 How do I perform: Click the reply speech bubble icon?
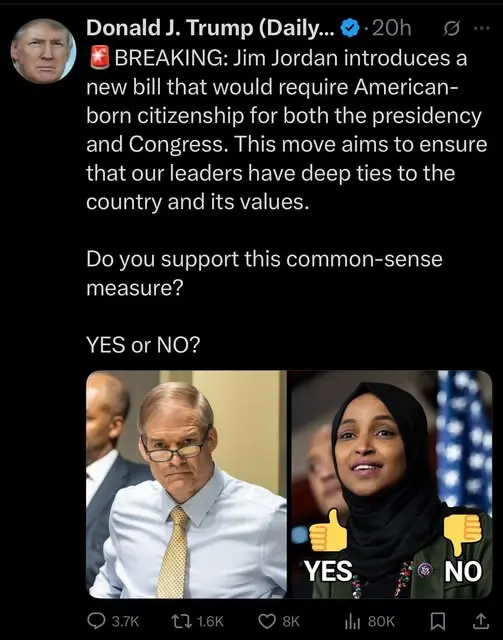pos(96,621)
